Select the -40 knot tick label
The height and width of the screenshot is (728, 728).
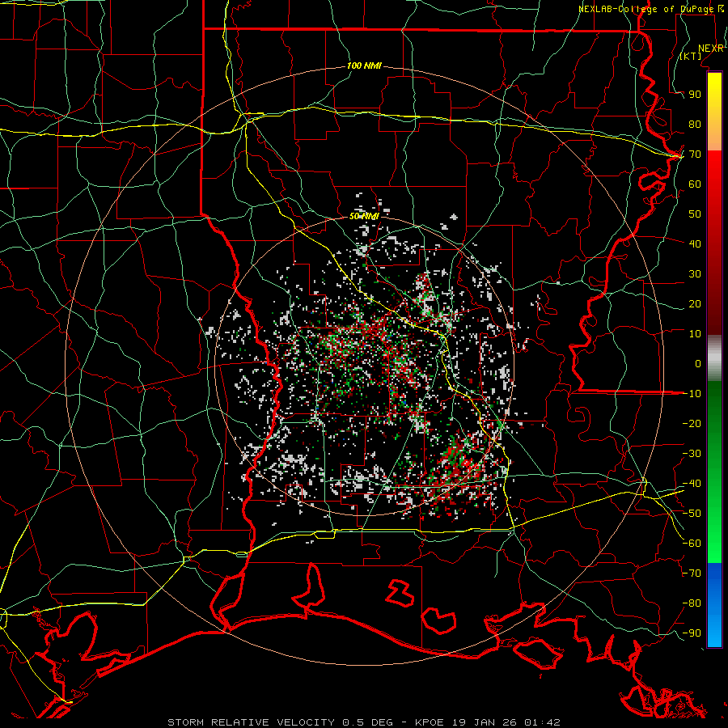(x=692, y=484)
